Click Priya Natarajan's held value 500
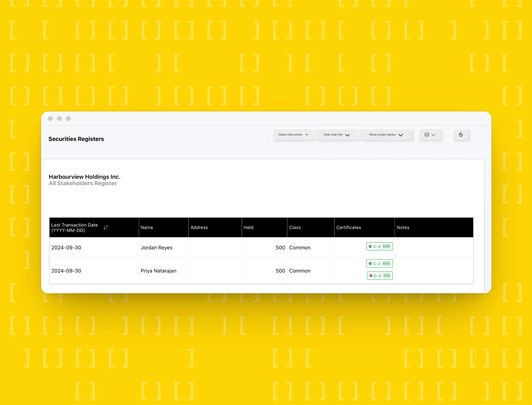Viewport: 532px width, 405px height. point(280,271)
